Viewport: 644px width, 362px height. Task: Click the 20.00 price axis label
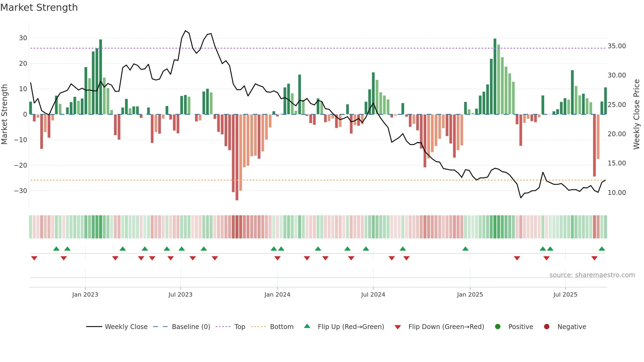coord(617,134)
